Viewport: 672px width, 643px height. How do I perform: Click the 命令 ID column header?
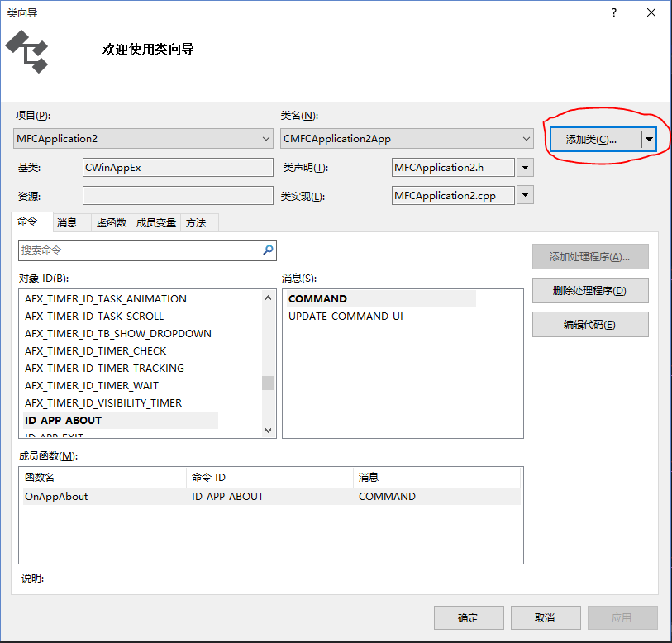point(270,477)
